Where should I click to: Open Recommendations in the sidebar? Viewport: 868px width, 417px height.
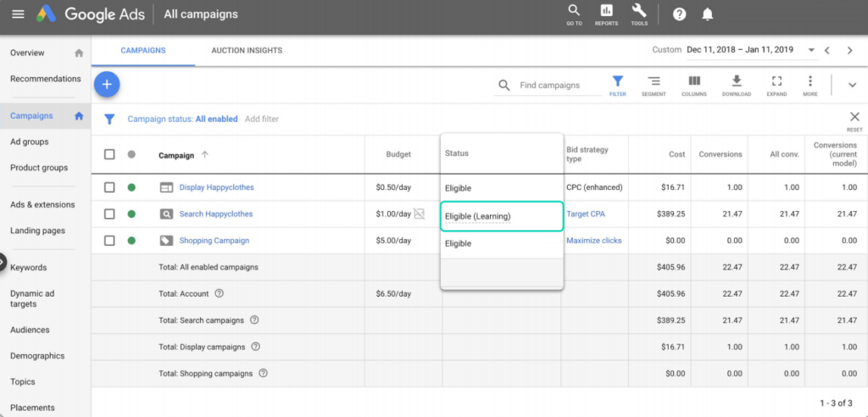pyautogui.click(x=46, y=79)
